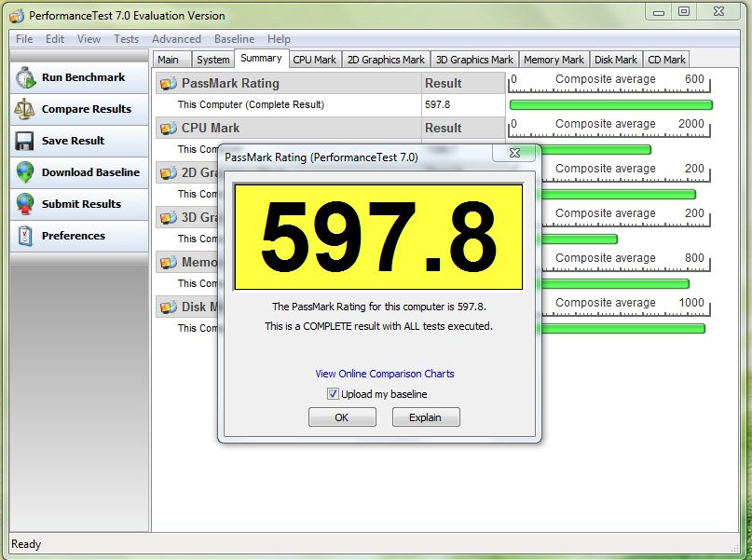752x560 pixels.
Task: Switch to the Memory Mark tab
Action: (554, 60)
